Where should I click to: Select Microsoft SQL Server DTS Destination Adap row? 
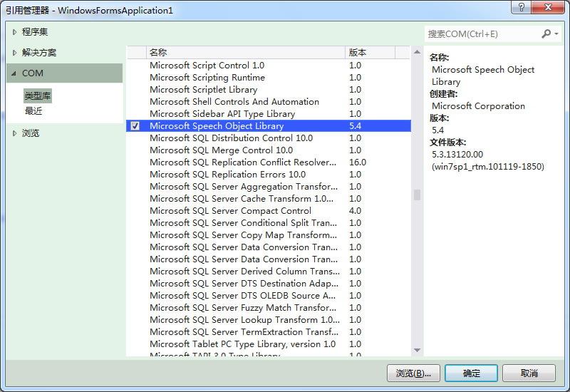coord(269,284)
